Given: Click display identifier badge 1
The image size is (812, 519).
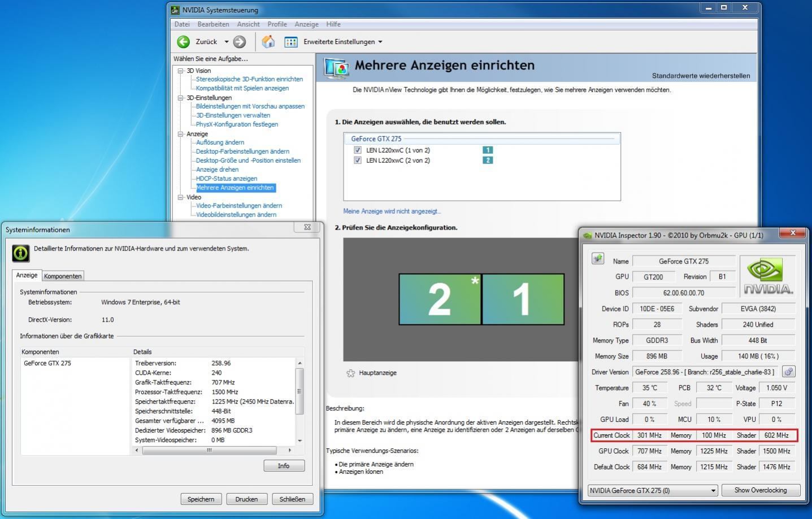Looking at the screenshot, I should point(488,150).
